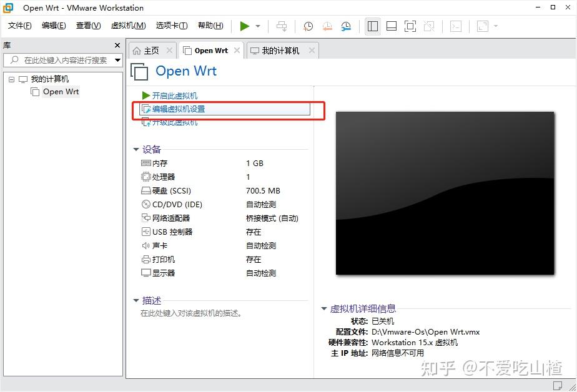The height and width of the screenshot is (392, 577).
Task: Click the message log icon in status bar
Action: point(558,385)
